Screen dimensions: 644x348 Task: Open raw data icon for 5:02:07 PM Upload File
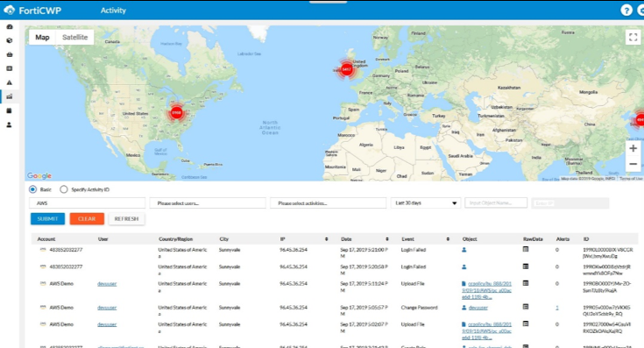526,324
